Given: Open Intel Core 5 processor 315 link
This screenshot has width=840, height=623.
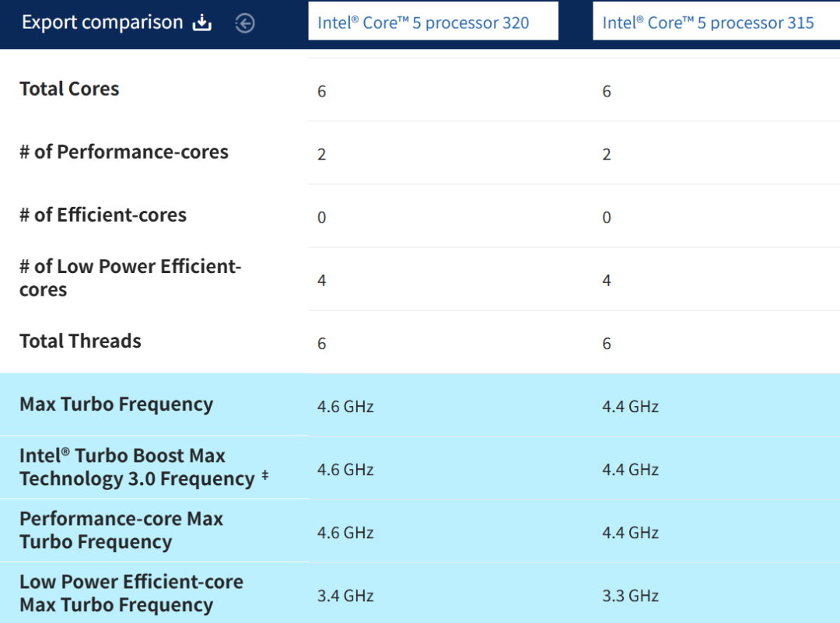Looking at the screenshot, I should [709, 23].
